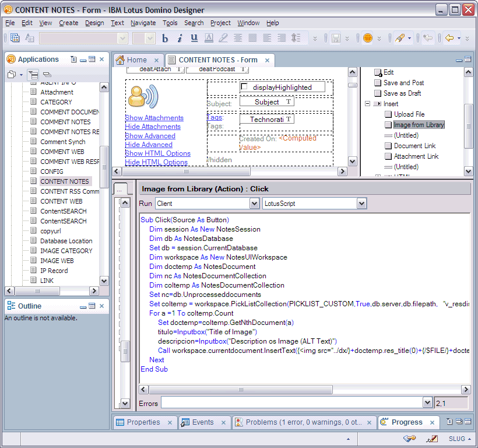Screen dimensions: 478x448
Task: Open the LotusScript language dropdown
Action: pos(361,204)
